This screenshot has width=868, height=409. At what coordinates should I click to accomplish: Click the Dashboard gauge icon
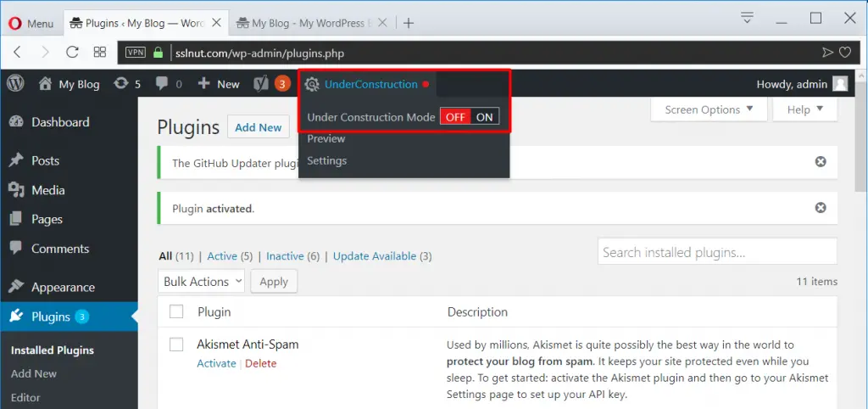point(16,122)
